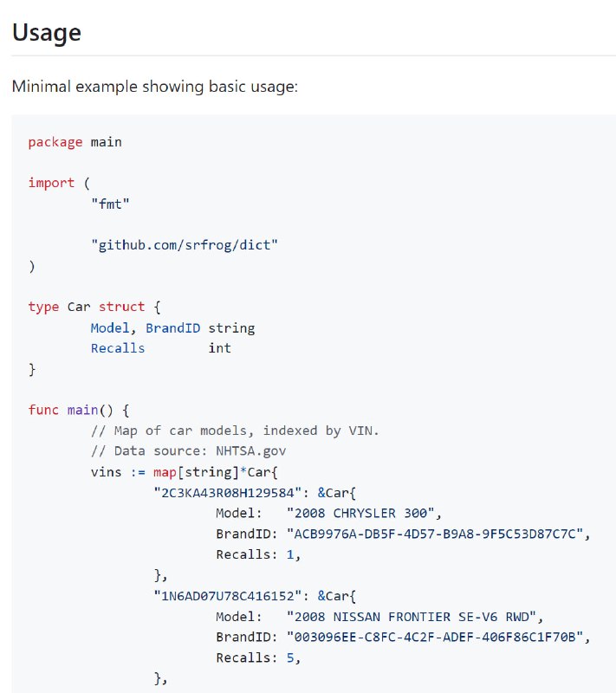Click the 'func' keyword
Viewport: 616px width, 693px height.
[x=43, y=410]
